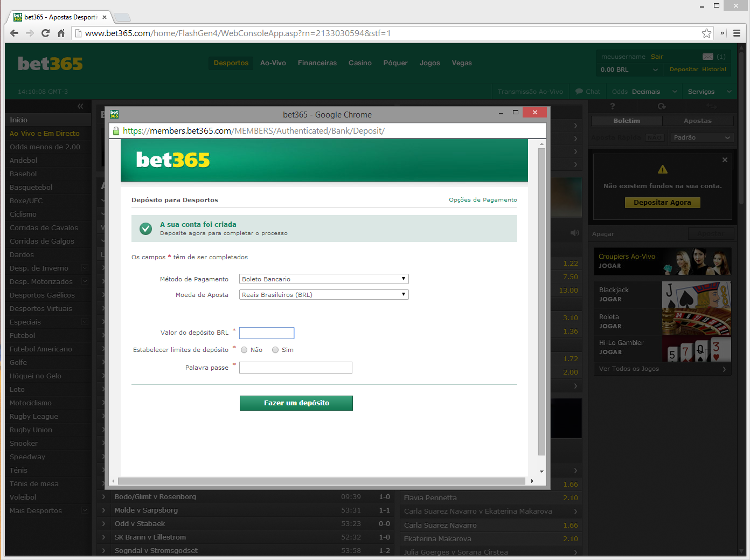Screen dimensions: 750x560
Task: Switch to Boletim tab
Action: pos(627,121)
